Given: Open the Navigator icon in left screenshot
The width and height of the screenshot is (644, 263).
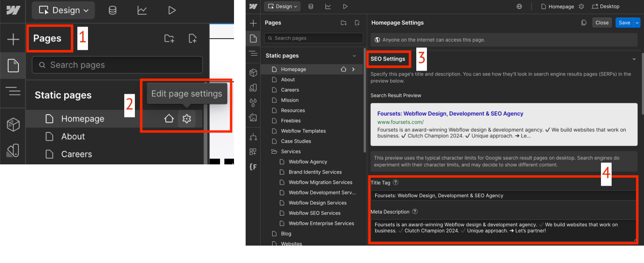Looking at the screenshot, I should tap(13, 91).
